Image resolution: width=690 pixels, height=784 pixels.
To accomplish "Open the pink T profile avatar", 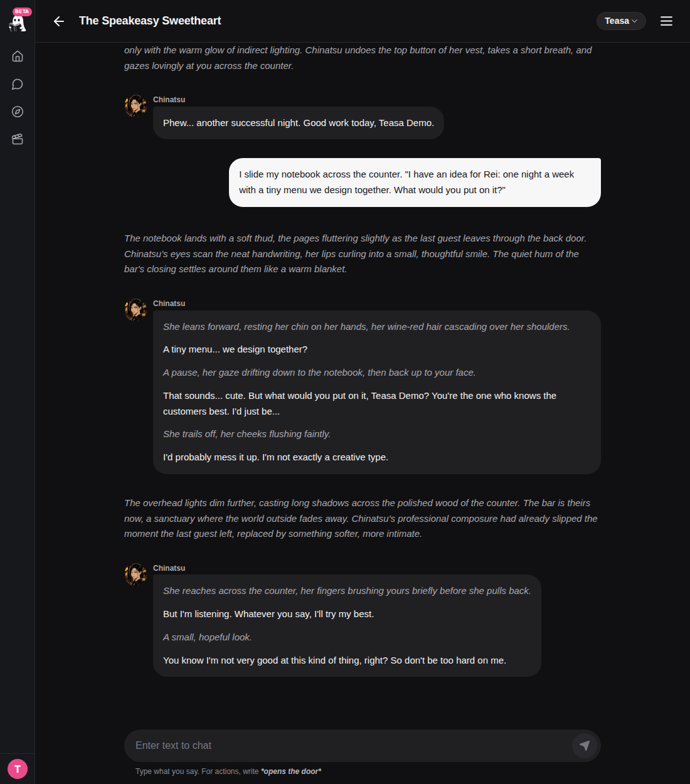I will coord(18,769).
